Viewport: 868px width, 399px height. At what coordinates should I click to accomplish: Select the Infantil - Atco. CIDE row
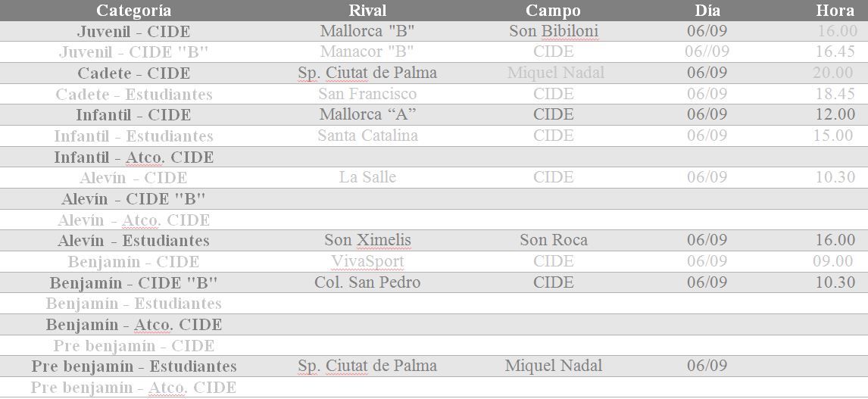[x=133, y=157]
